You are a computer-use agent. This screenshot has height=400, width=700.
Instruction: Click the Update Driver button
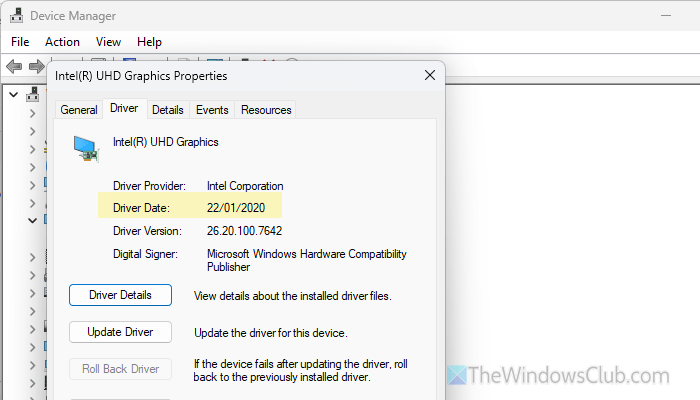click(x=120, y=332)
